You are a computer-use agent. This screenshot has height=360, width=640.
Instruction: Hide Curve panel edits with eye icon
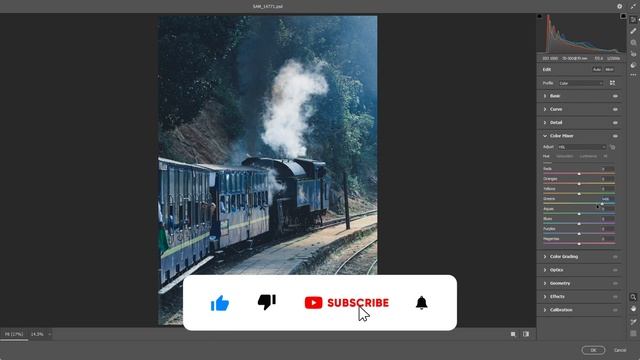pos(615,109)
